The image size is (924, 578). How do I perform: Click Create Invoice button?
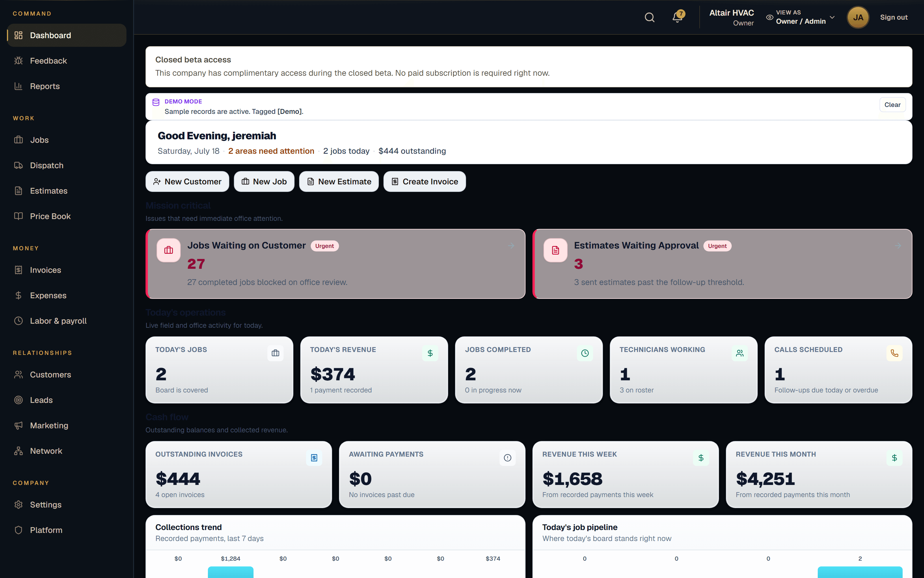click(x=424, y=181)
